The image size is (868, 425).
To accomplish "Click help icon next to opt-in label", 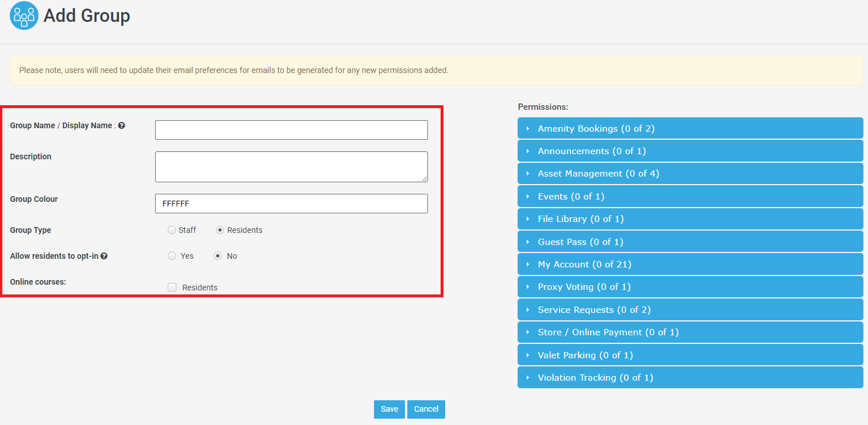I will click(x=104, y=256).
